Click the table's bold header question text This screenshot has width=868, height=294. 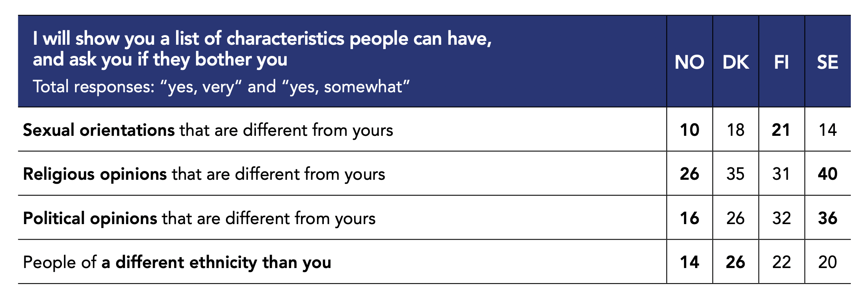[262, 49]
